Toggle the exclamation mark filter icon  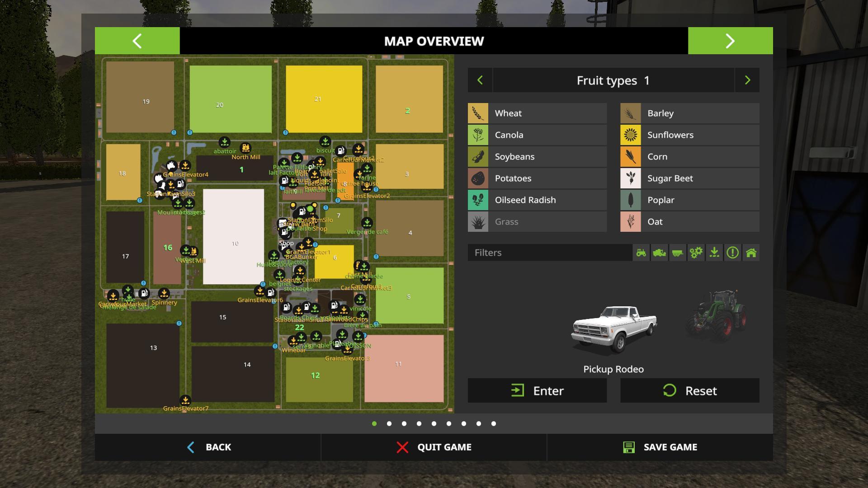(732, 253)
